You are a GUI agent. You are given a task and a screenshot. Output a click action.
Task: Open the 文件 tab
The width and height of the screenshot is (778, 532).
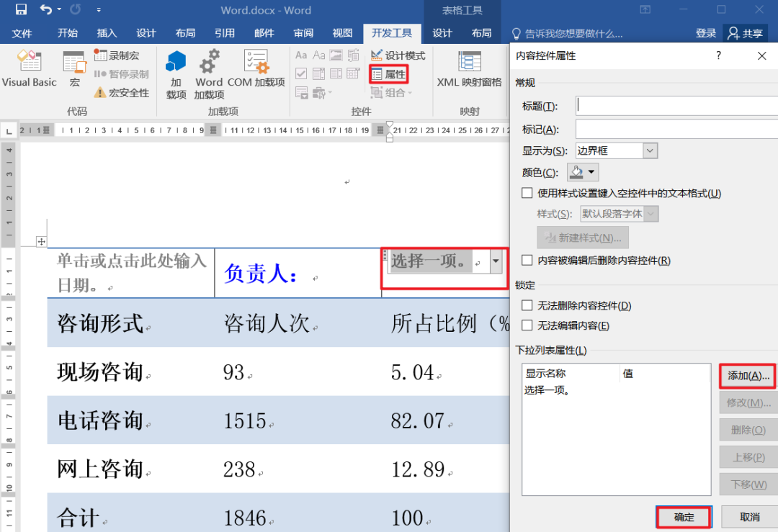[22, 33]
